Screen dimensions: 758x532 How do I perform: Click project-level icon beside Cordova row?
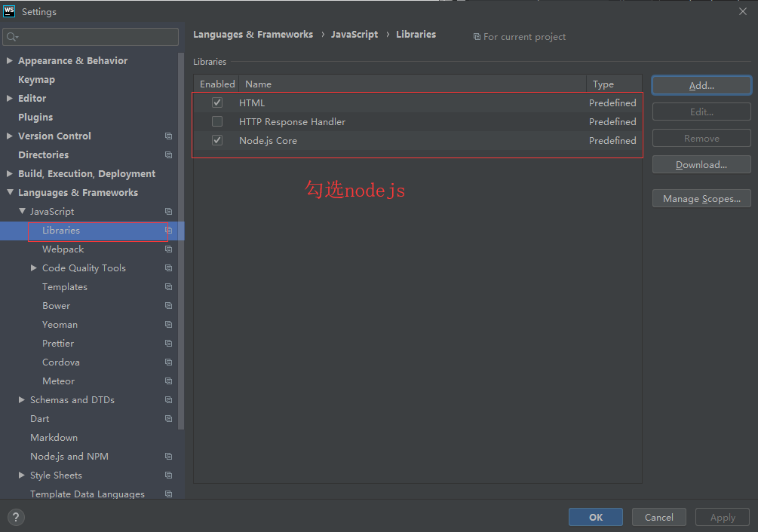click(168, 362)
